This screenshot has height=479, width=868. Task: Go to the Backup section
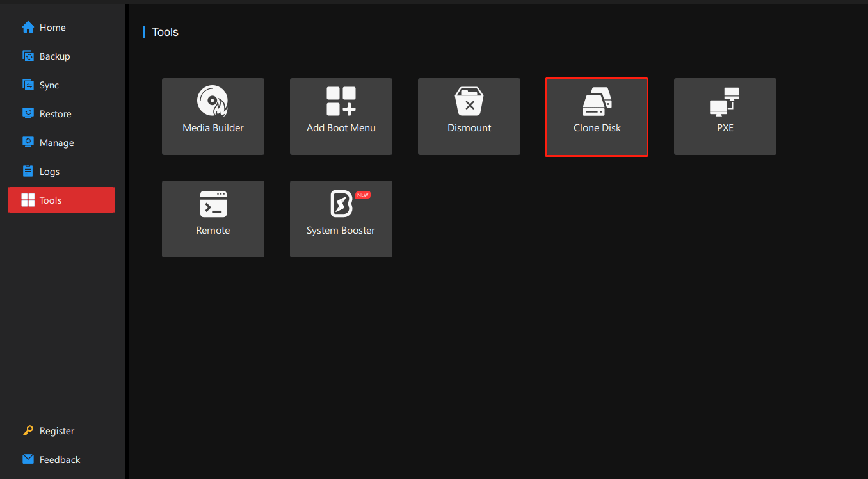tap(54, 56)
